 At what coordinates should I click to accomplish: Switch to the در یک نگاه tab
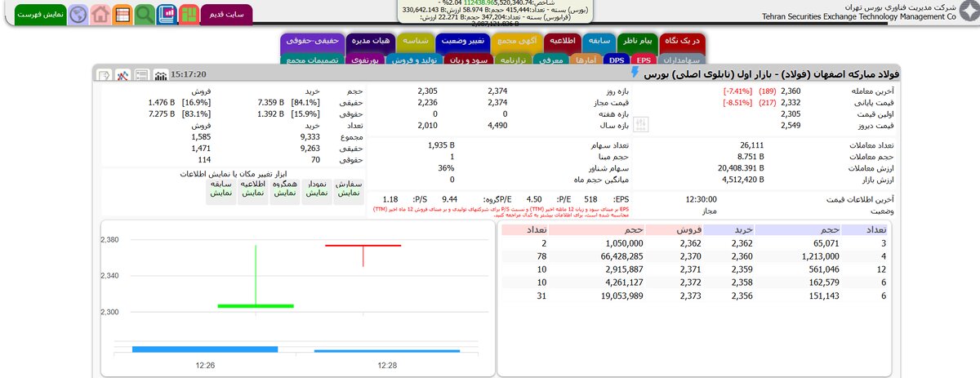pos(684,42)
